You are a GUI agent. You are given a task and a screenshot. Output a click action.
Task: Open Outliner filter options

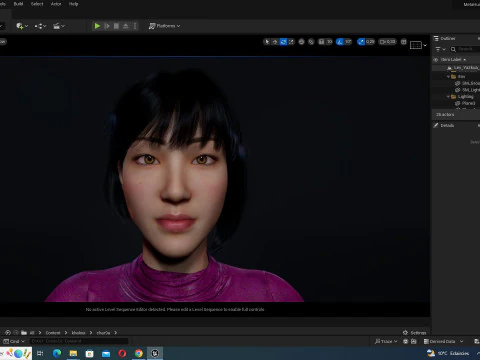(x=440, y=49)
